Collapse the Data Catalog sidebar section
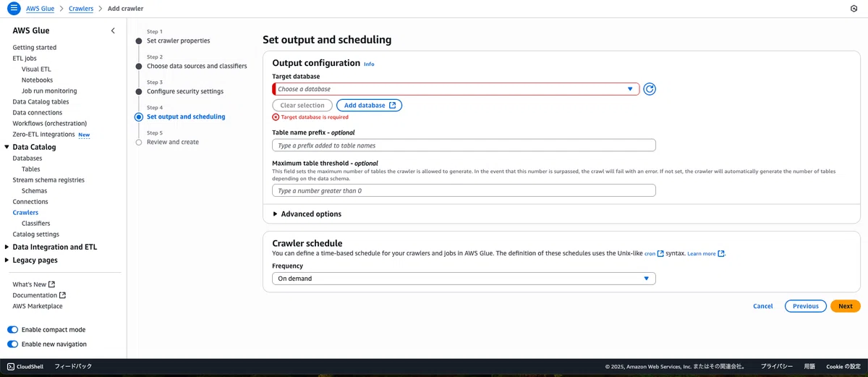The height and width of the screenshot is (377, 868). [7, 147]
